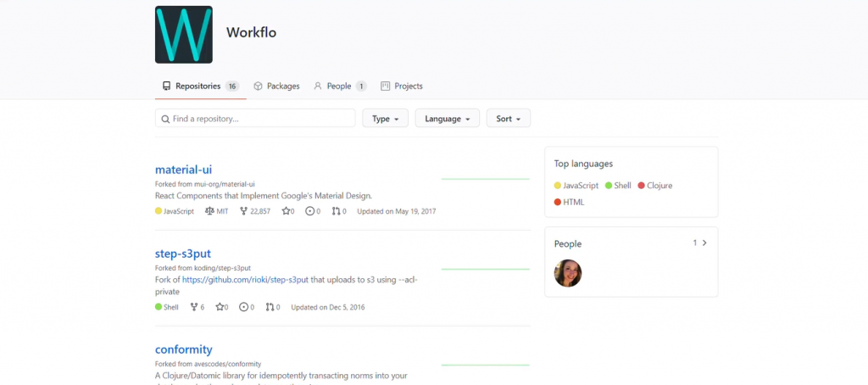Click the member avatar in People panel
This screenshot has width=868, height=385.
[568, 273]
